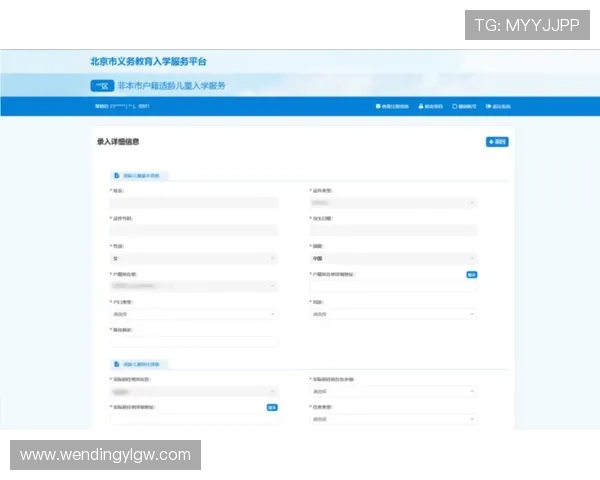Click the document icon of residence info section

point(117,364)
